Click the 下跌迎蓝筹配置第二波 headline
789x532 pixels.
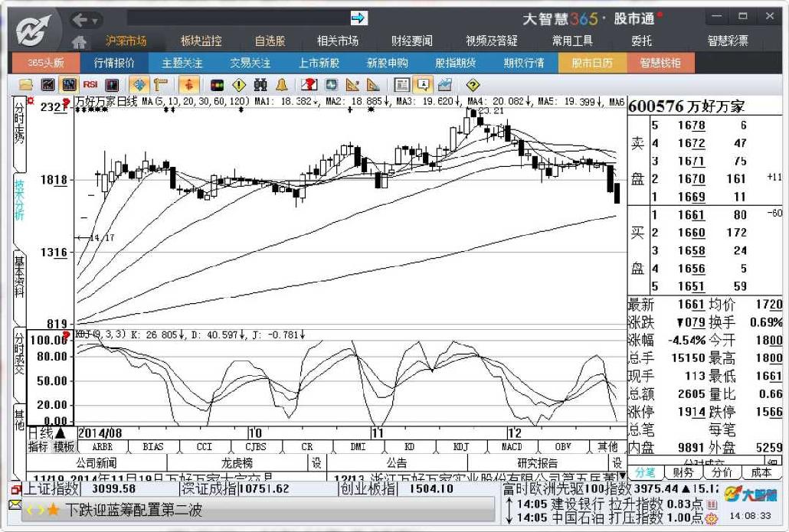pos(134,510)
